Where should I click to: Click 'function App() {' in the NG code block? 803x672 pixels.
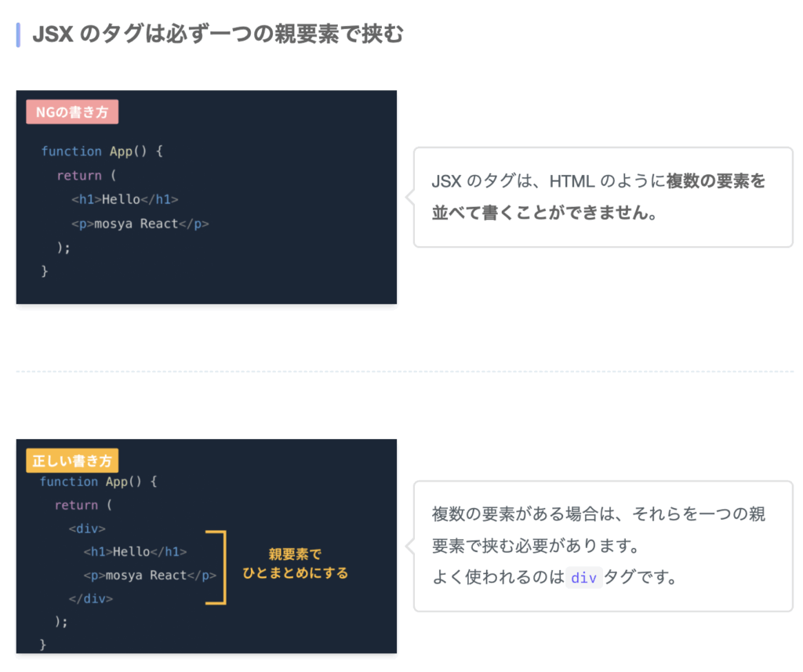(x=102, y=151)
